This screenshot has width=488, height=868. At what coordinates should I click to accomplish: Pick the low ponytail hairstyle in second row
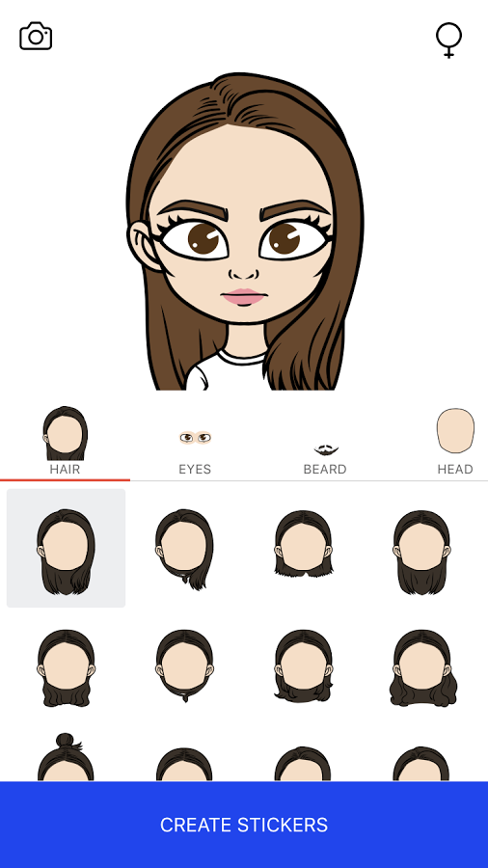[184, 665]
